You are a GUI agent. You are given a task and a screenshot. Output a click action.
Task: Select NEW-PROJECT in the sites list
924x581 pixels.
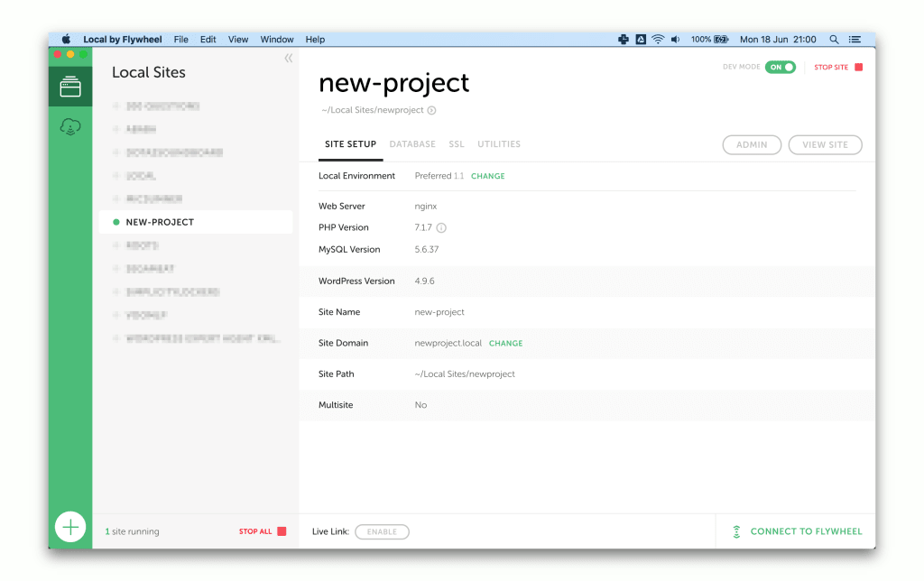[196, 222]
